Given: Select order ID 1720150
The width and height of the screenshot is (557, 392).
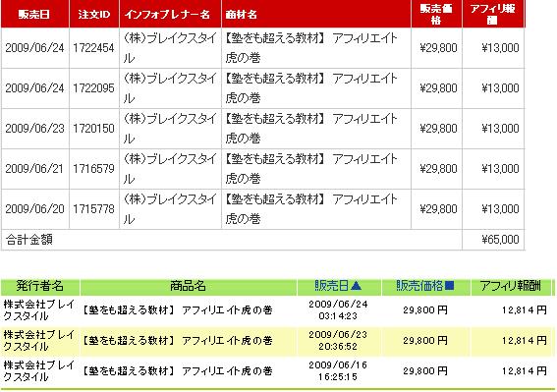Looking at the screenshot, I should click(x=93, y=129).
